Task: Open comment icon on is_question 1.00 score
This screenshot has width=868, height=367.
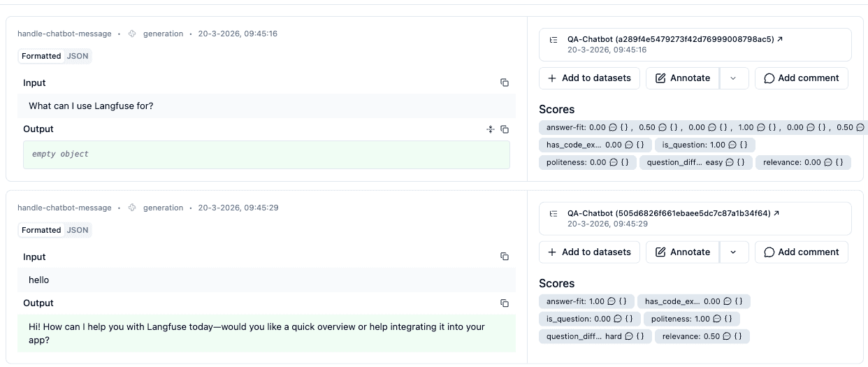Action: (x=732, y=145)
